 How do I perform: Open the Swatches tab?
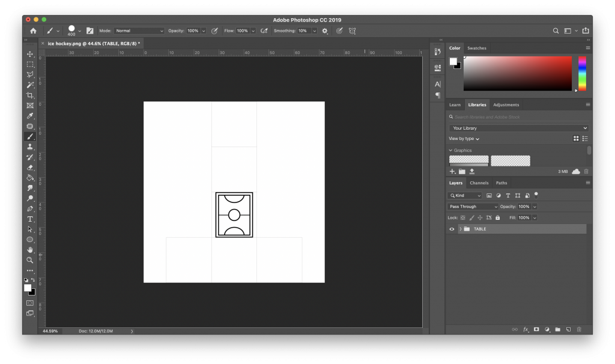click(477, 48)
